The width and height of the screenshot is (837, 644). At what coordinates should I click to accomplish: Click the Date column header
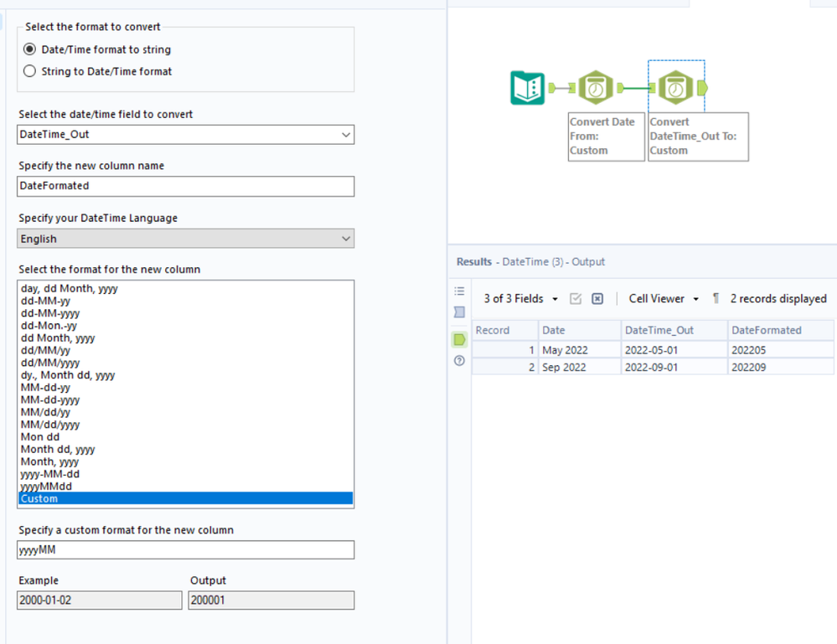point(580,330)
